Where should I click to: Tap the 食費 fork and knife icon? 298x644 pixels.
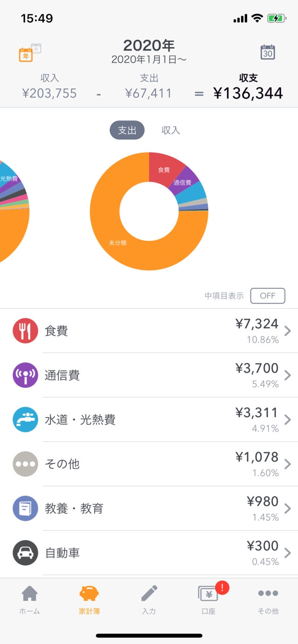tap(25, 331)
